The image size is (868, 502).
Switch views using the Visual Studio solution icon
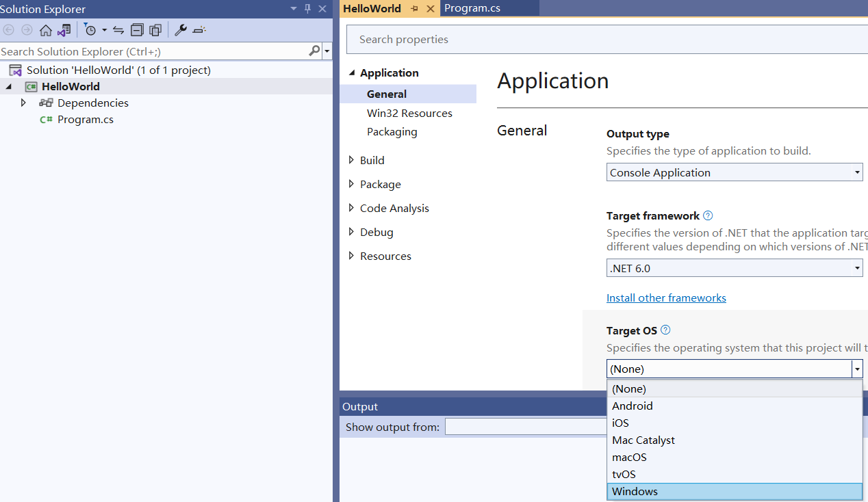(x=64, y=30)
